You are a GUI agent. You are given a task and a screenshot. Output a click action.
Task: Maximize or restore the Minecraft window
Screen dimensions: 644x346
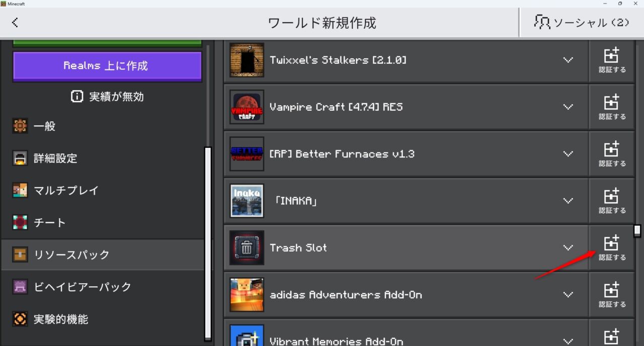620,4
